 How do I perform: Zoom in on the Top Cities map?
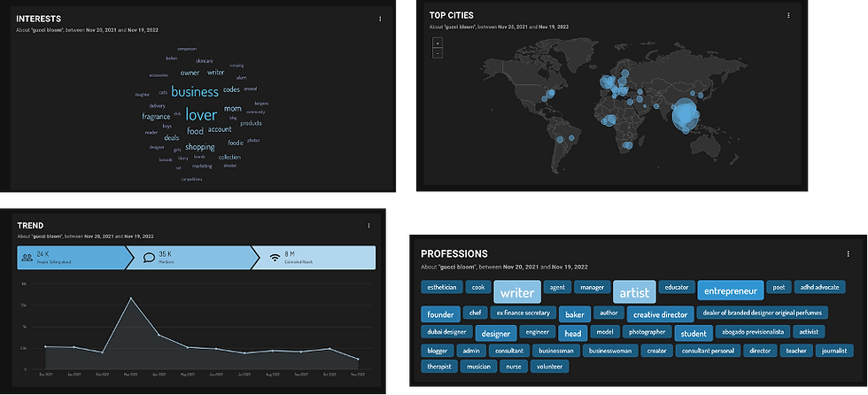tap(438, 43)
